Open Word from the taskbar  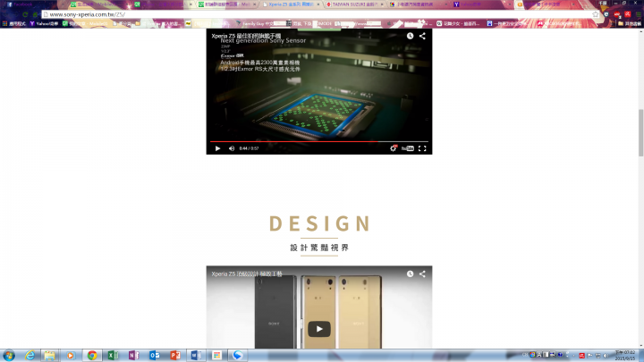(196, 355)
